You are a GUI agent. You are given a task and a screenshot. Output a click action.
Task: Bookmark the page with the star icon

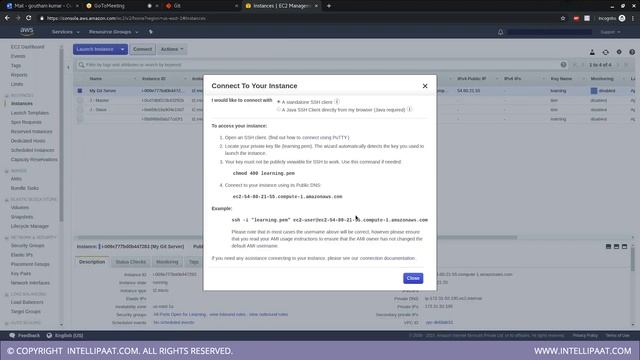point(563,18)
